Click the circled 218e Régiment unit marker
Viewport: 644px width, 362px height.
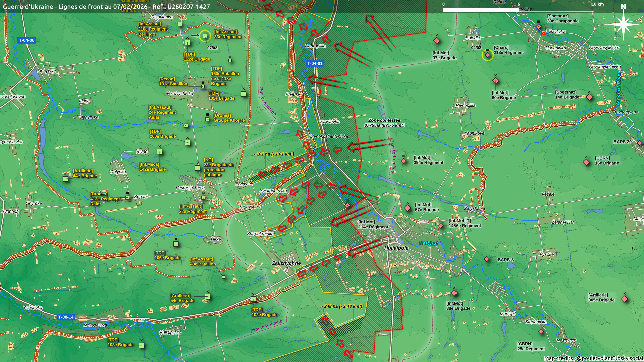pos(487,55)
